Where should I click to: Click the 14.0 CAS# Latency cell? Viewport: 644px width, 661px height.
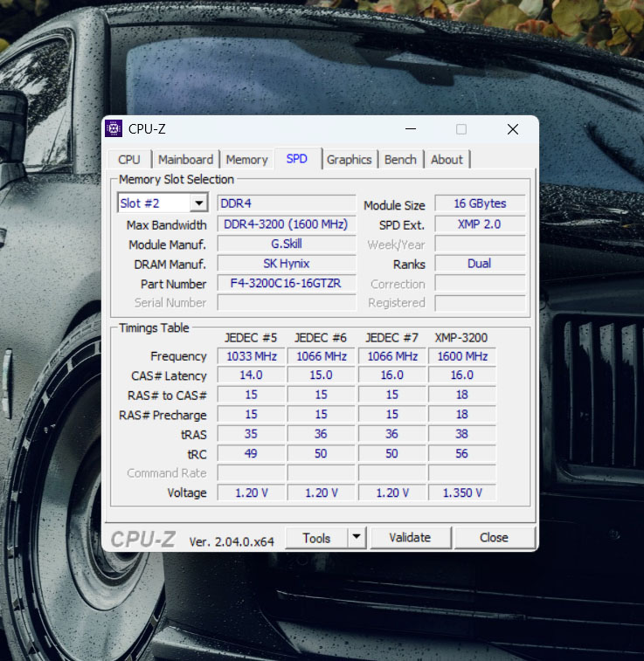(x=252, y=375)
